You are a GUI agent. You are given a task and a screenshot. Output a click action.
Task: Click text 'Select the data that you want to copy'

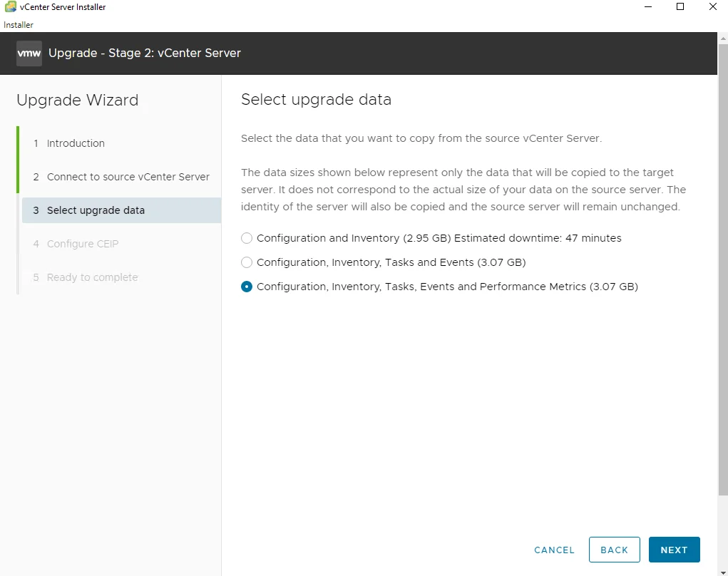[337, 138]
